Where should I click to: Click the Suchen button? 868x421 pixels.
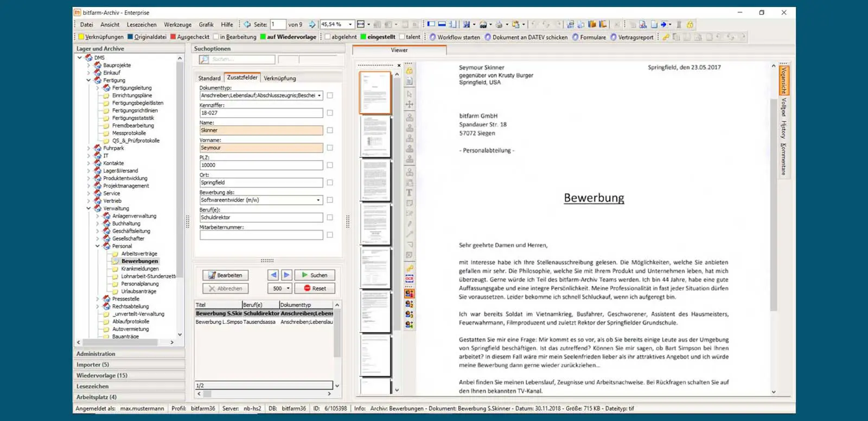click(x=315, y=275)
